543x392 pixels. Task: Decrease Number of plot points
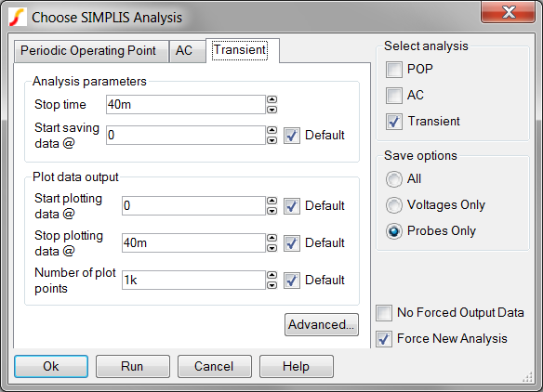tap(272, 285)
